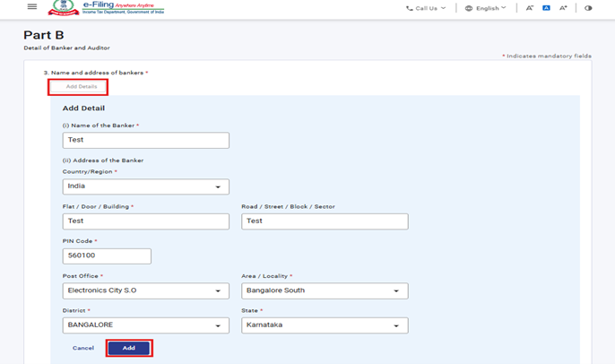Increase font size with A+ icon
Viewport: 615px width, 364px height.
click(563, 8)
